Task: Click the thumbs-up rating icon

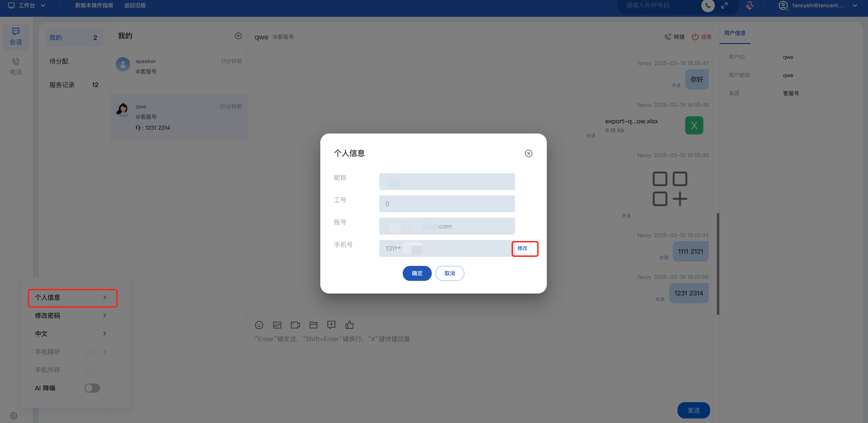Action: click(x=350, y=325)
